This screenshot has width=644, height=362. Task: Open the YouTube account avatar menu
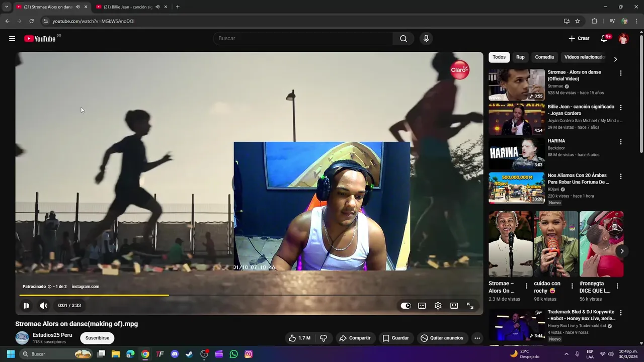(x=623, y=39)
